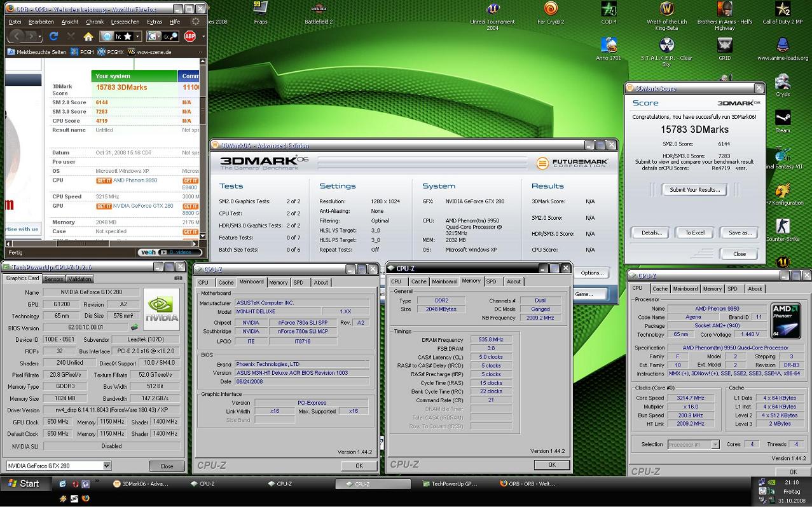The image size is (812, 507).
Task: Click the Firefox stop-loading X icon
Action: [71, 36]
